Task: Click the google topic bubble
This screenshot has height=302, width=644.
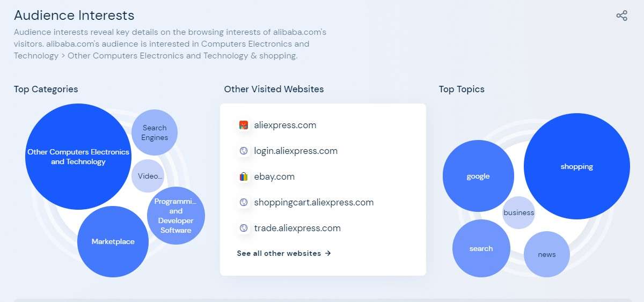Action: (x=478, y=176)
